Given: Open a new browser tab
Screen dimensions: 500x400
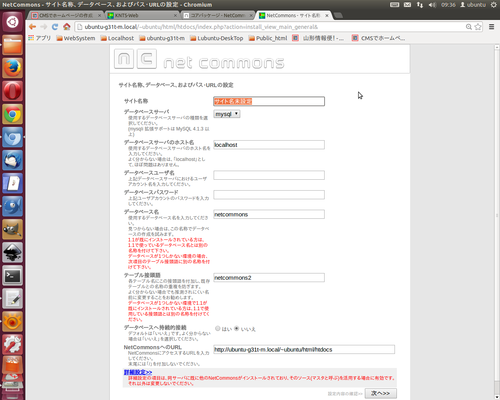Looking at the screenshot, I should (x=338, y=15).
